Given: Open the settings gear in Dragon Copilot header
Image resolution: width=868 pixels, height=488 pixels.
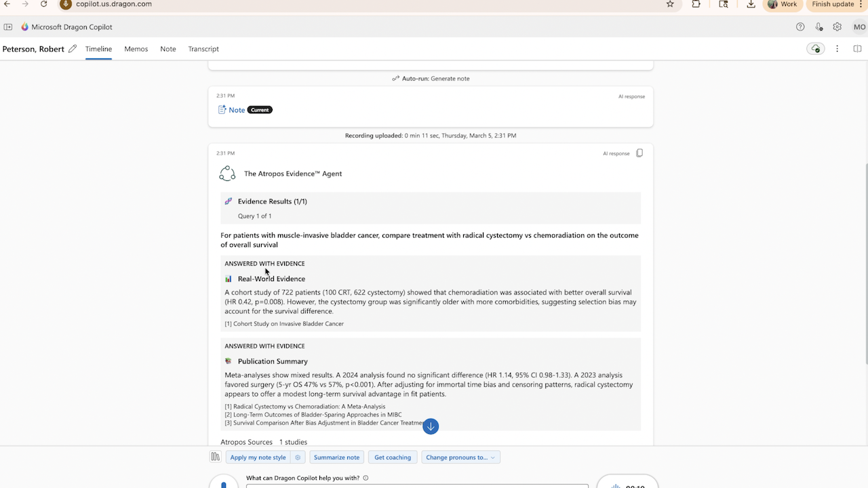Looking at the screenshot, I should [x=837, y=27].
